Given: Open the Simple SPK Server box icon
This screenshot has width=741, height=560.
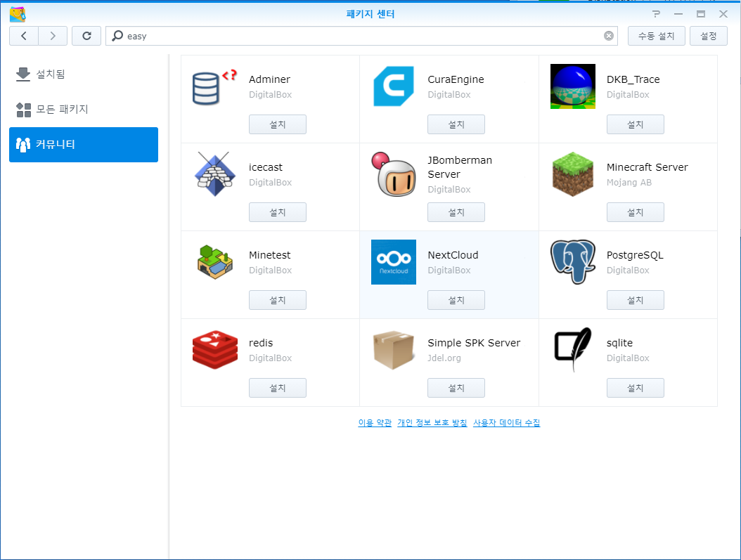Looking at the screenshot, I should point(394,350).
